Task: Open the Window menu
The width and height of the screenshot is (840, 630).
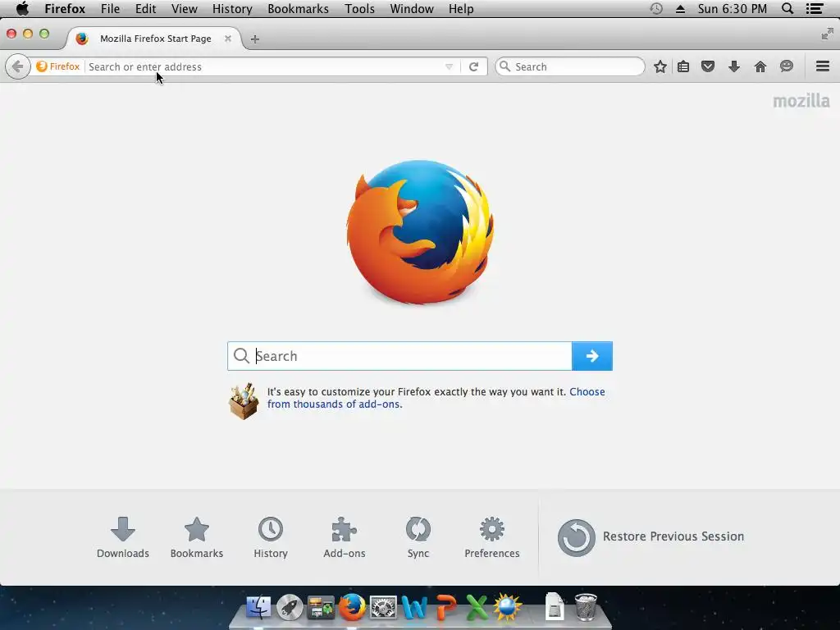Action: 412,9
